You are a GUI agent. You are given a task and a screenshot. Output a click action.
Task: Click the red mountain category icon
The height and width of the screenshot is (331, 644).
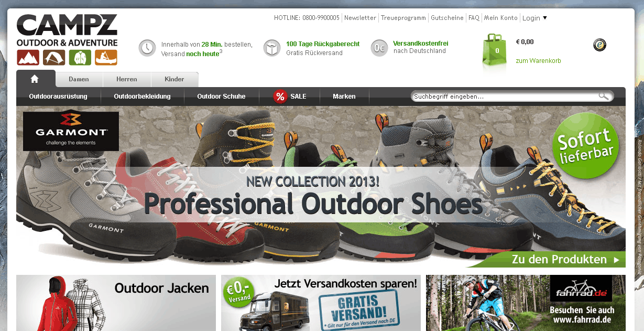(28, 58)
